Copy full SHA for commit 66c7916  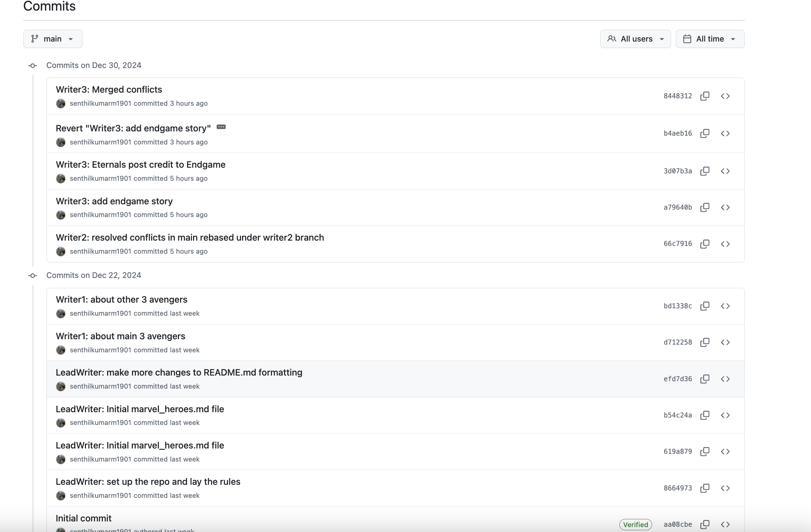[x=705, y=244]
